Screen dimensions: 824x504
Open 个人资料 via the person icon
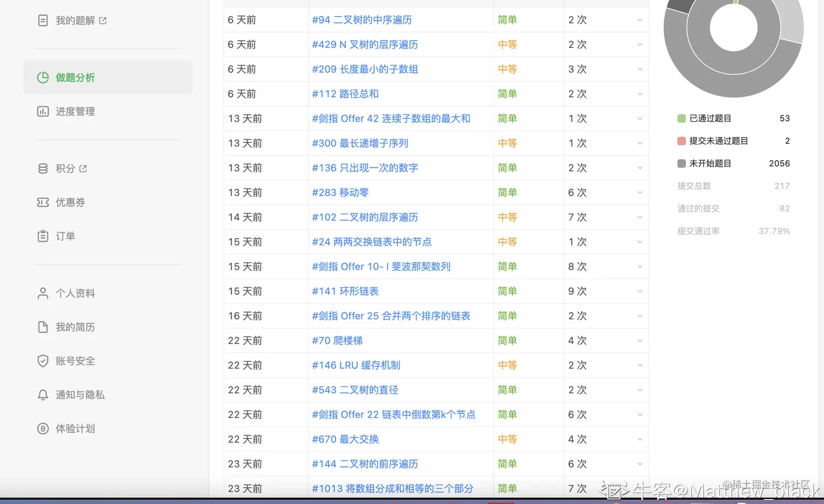43,293
